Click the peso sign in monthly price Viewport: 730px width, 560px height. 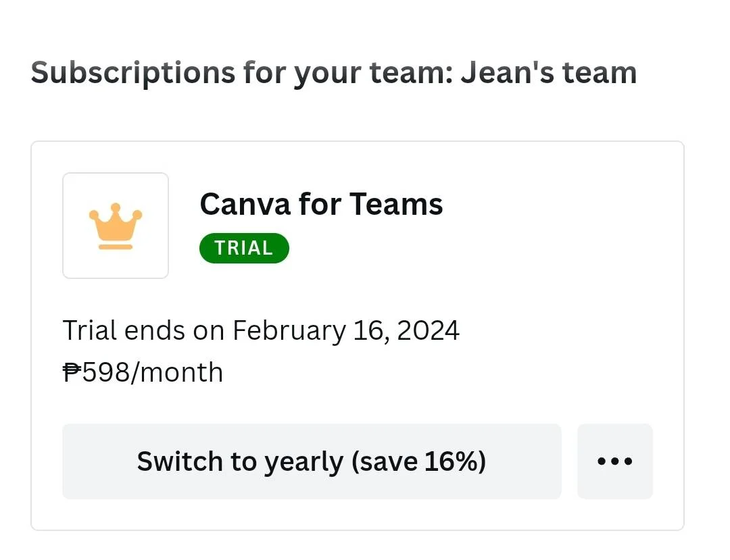point(72,372)
